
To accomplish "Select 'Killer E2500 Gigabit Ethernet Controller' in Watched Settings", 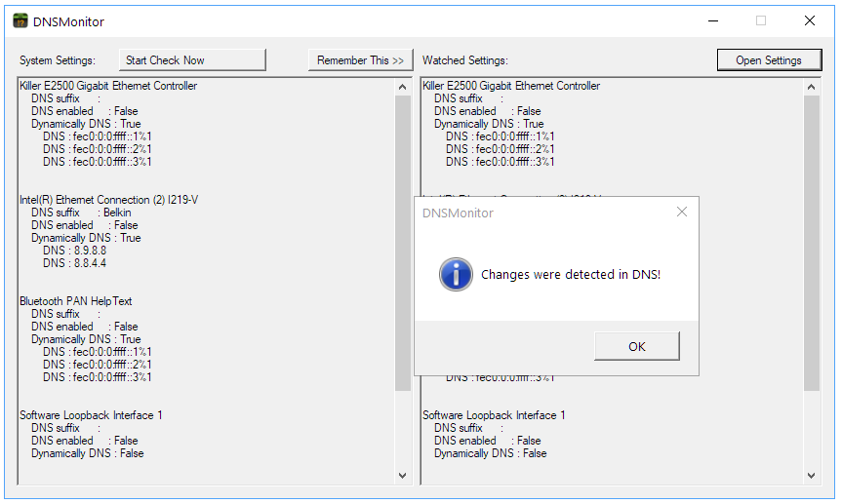I will 511,86.
